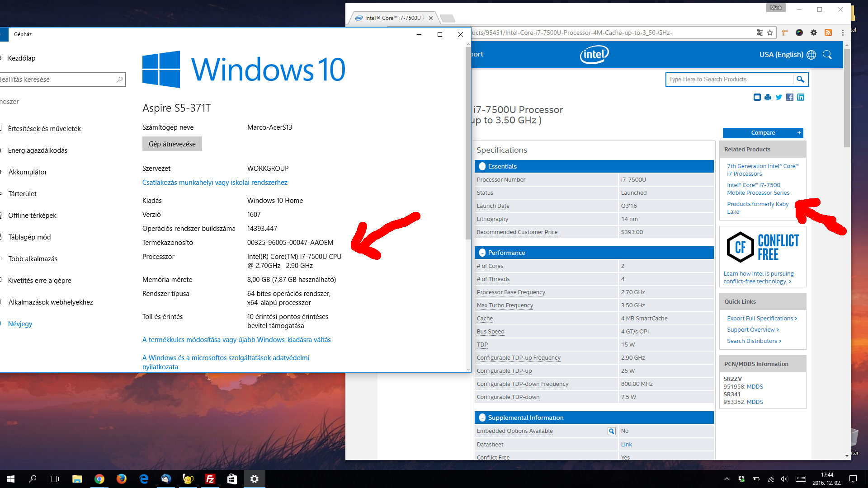
Task: Click the globe language icon on Intel header
Action: [811, 55]
